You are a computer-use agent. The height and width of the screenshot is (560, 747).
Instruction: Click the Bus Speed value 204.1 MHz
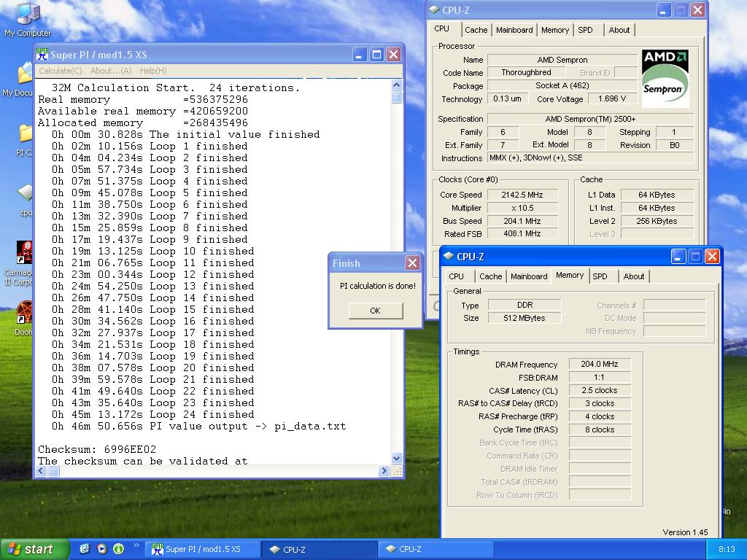[x=522, y=221]
